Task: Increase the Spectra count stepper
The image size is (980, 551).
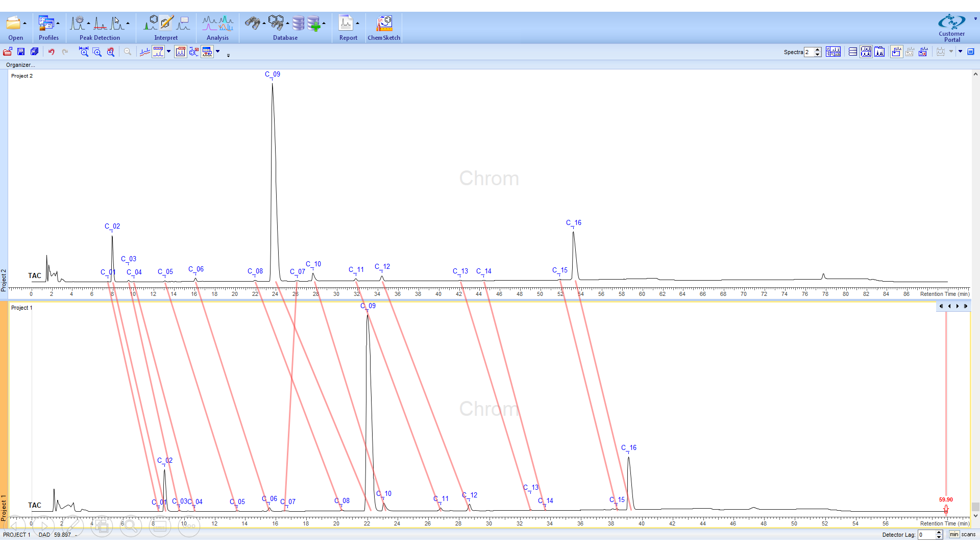Action: point(818,49)
